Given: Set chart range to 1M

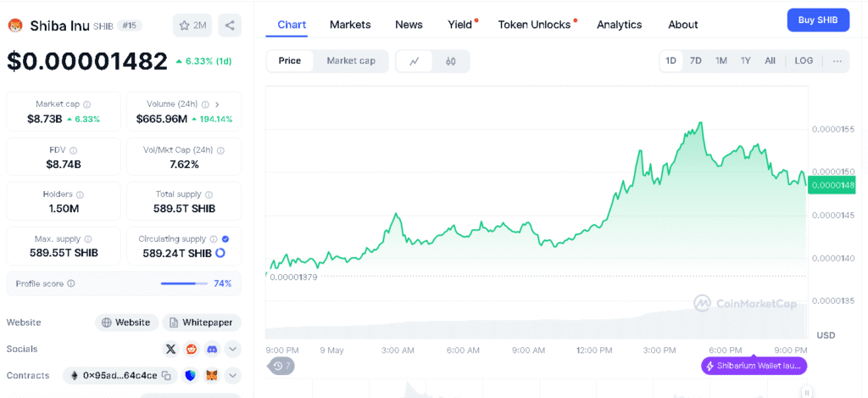Looking at the screenshot, I should [721, 61].
